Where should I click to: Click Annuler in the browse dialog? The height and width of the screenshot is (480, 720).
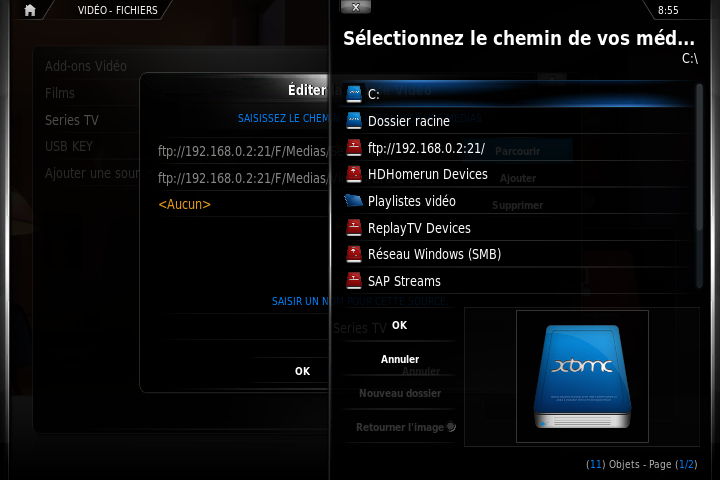399,359
